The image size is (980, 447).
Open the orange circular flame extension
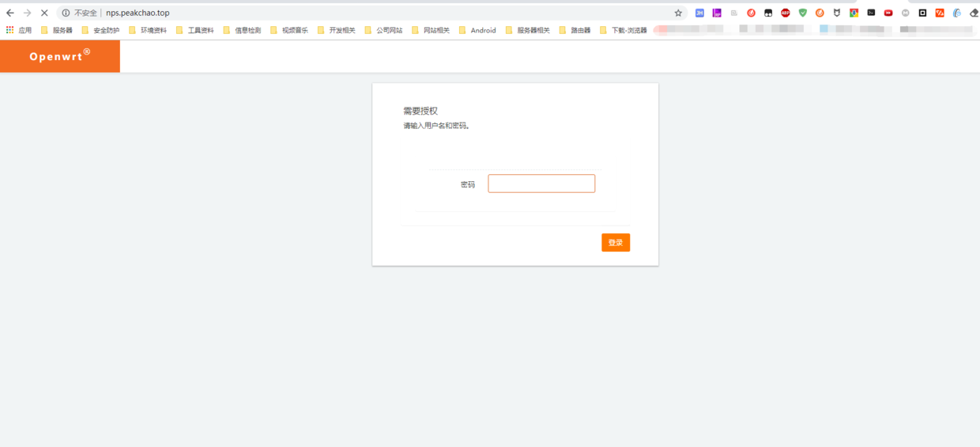coord(820,13)
